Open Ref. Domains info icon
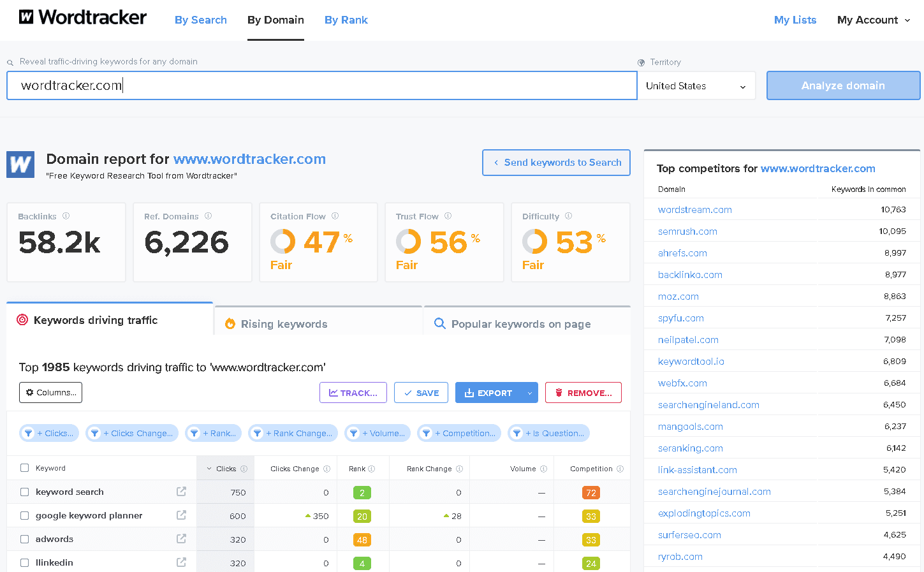Image resolution: width=924 pixels, height=572 pixels. point(209,216)
